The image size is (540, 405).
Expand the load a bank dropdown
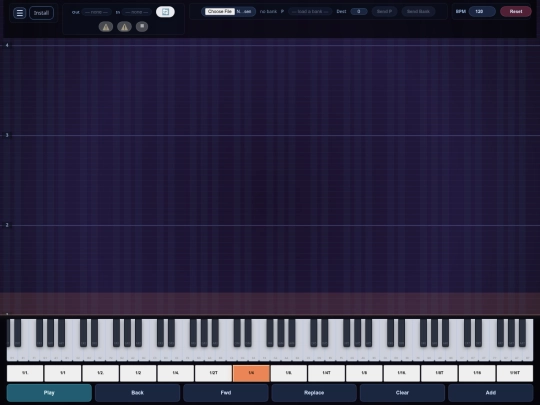(310, 11)
